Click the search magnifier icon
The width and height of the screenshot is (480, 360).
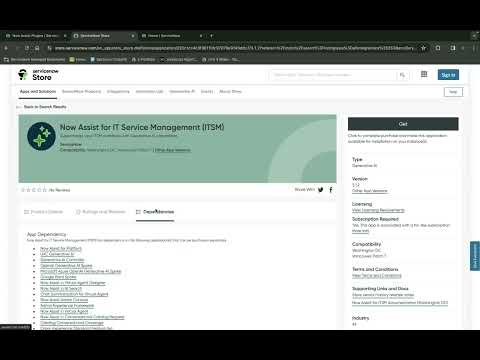coord(402,75)
